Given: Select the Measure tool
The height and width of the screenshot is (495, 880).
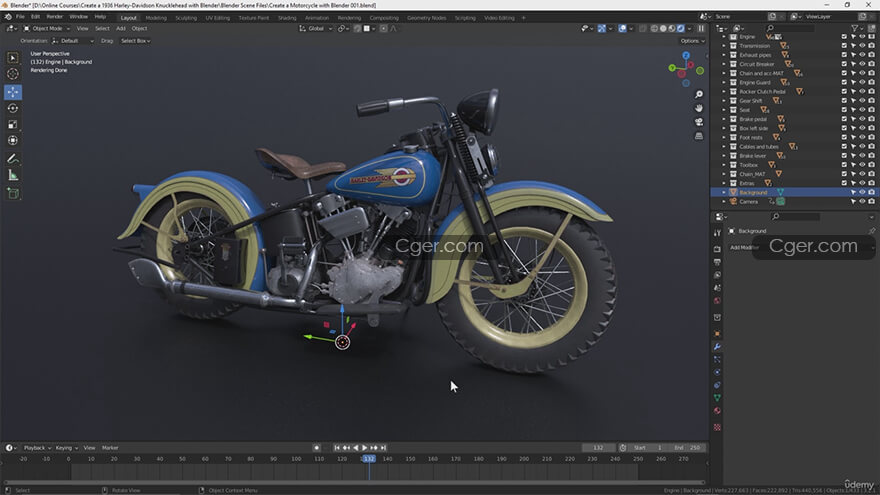Looking at the screenshot, I should point(12,175).
